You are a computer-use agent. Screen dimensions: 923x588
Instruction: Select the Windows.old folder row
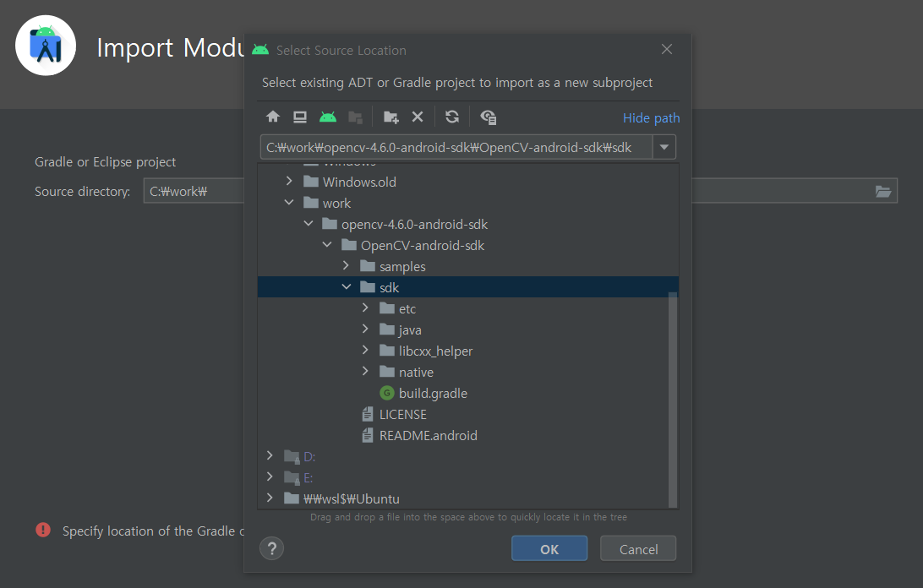click(468, 182)
